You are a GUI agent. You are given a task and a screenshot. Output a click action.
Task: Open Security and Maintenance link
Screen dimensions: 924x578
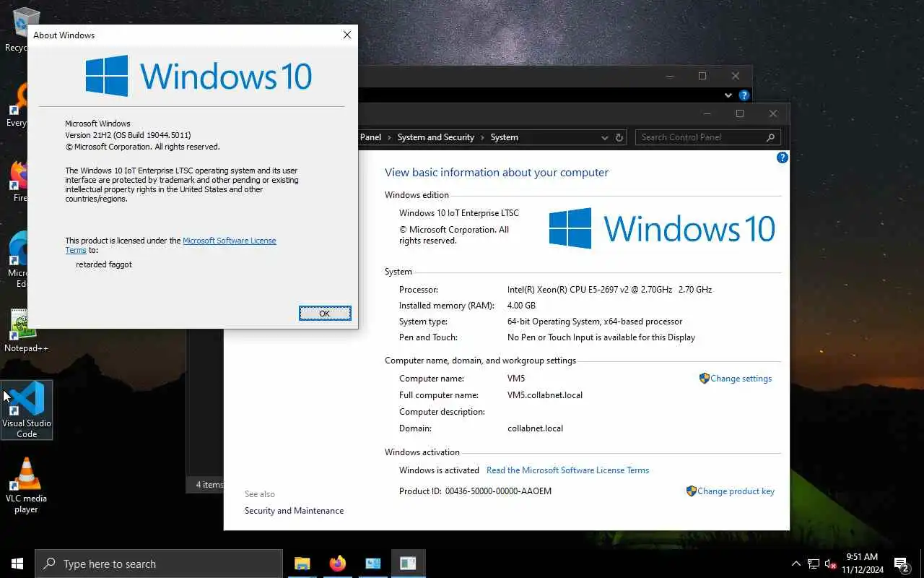point(294,511)
